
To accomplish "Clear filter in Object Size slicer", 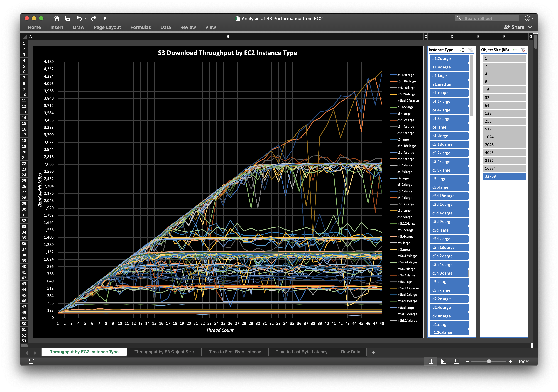I will (x=523, y=50).
